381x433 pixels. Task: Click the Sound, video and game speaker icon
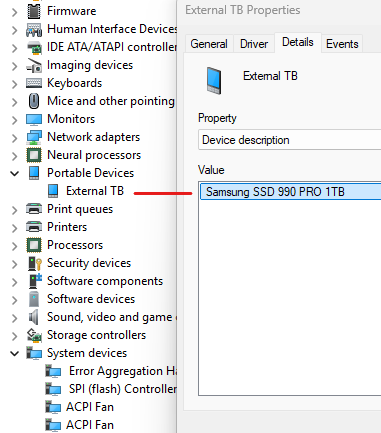(33, 317)
